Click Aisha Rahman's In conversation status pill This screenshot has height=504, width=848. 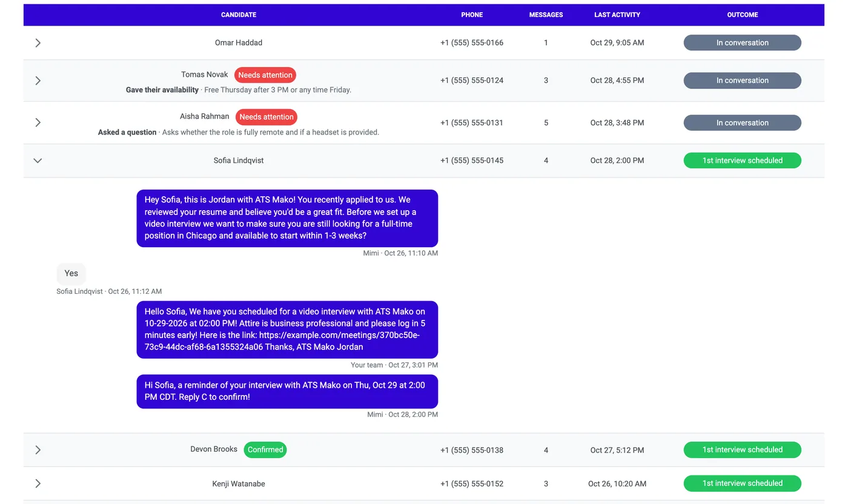[x=743, y=122]
